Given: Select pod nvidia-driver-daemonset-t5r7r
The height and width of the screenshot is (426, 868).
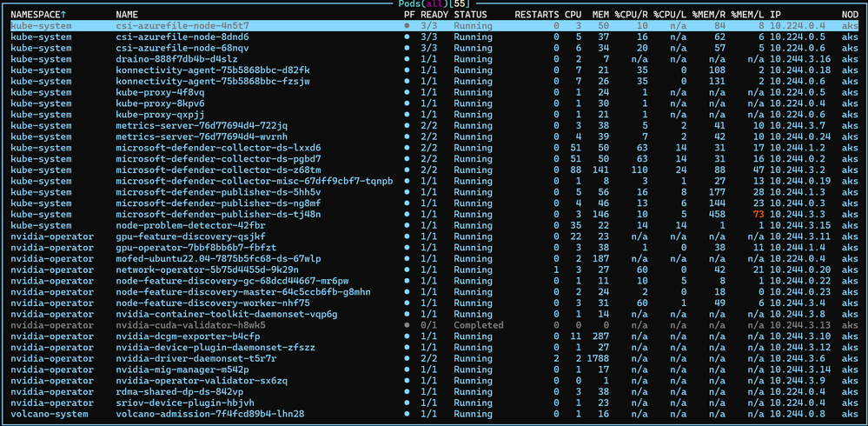Looking at the screenshot, I should 434,358.
